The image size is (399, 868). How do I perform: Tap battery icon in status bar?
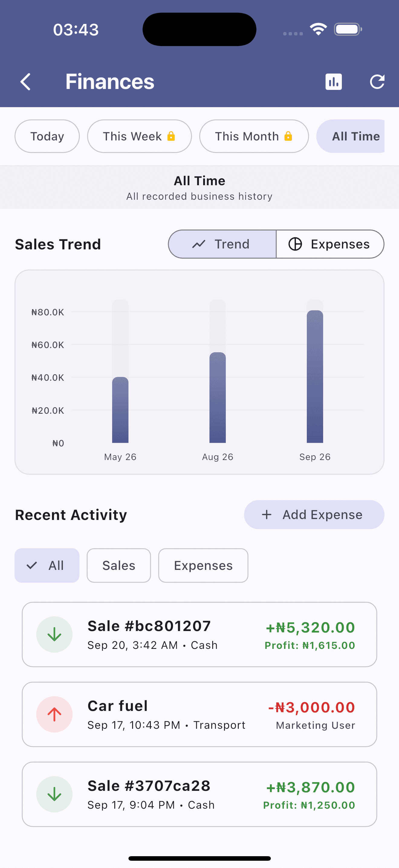pyautogui.click(x=348, y=29)
